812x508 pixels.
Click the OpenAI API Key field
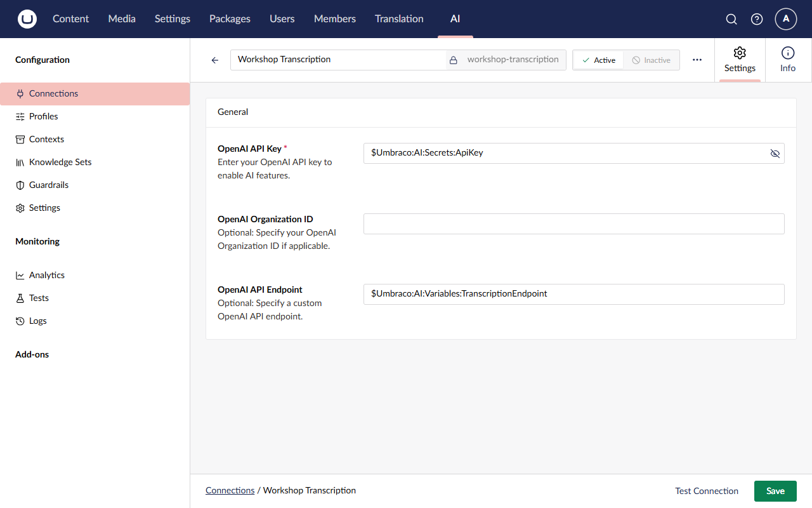click(x=574, y=153)
